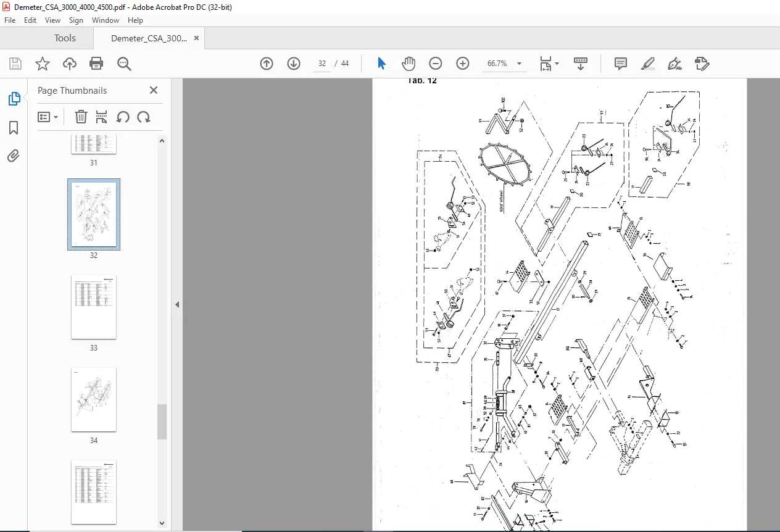Go to previous page arrow
780x532 pixels.
(x=267, y=64)
